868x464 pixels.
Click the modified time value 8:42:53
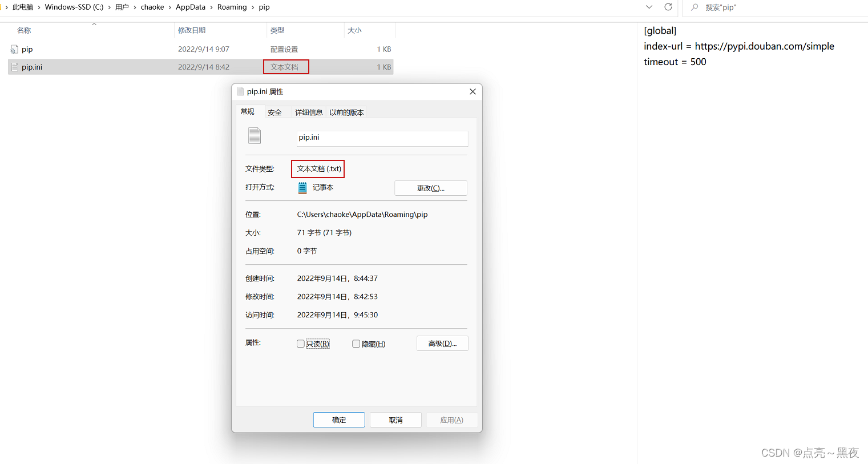tap(337, 297)
